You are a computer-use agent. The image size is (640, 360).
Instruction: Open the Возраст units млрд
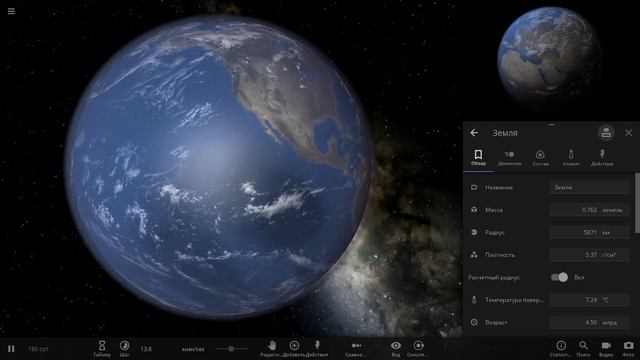point(609,322)
